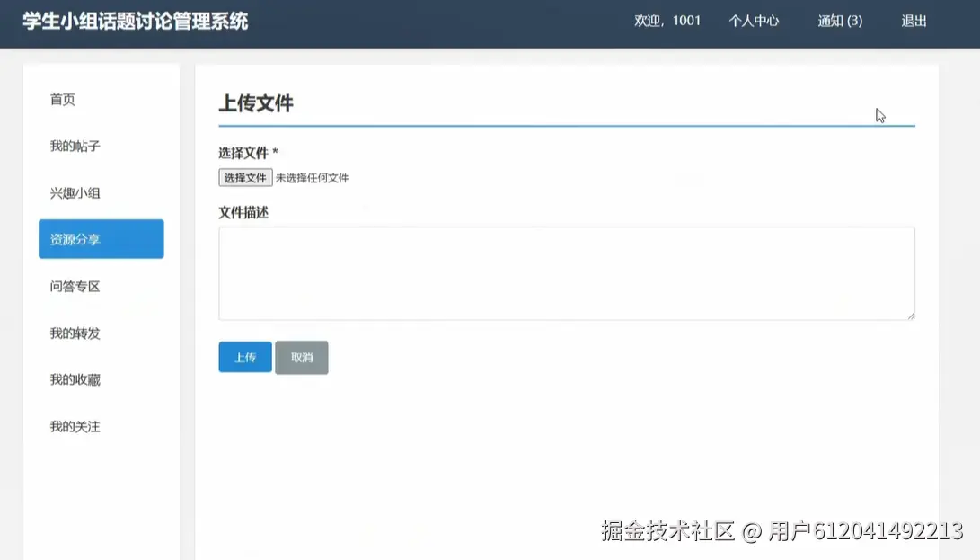Click the textarea resize handle
This screenshot has width=980, height=560.
[910, 315]
